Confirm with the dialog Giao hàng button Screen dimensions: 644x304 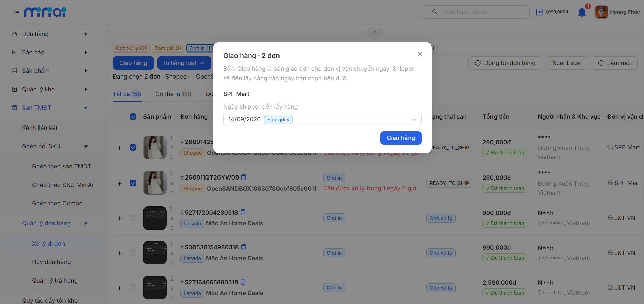click(x=401, y=138)
